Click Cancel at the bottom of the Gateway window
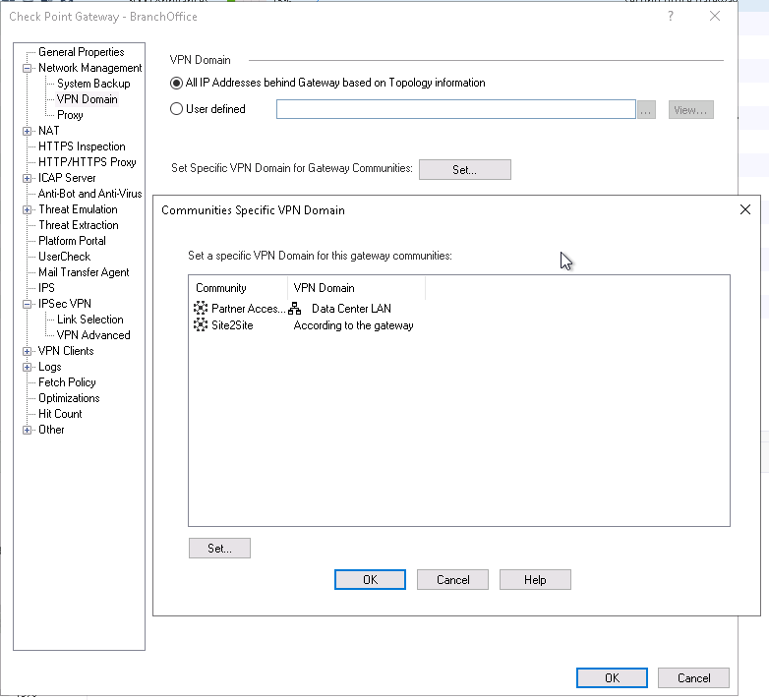This screenshot has height=700, width=769. [x=693, y=678]
